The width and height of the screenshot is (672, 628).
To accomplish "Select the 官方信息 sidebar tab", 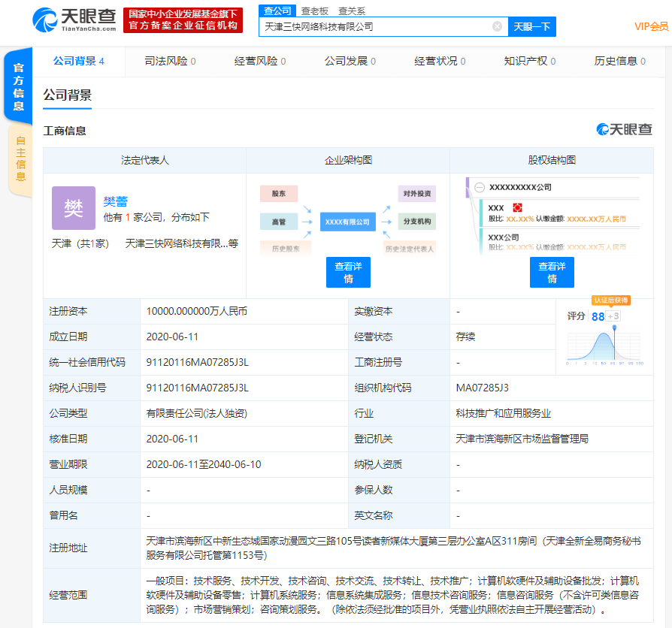I will [18, 86].
